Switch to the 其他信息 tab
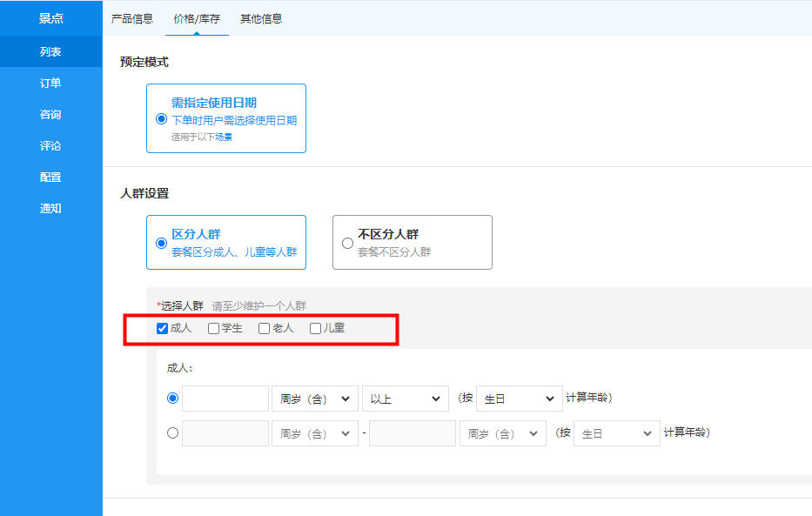812x516 pixels. tap(261, 18)
